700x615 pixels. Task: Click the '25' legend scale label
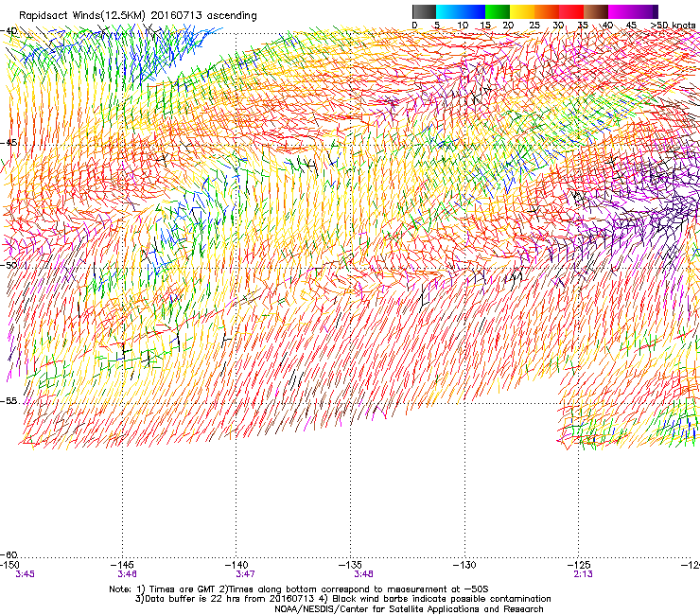[x=534, y=26]
